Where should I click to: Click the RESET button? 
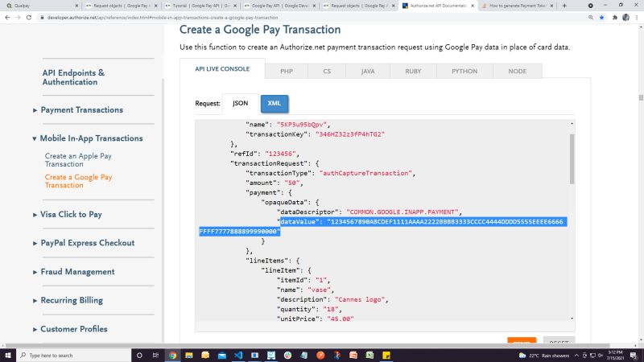[x=559, y=340]
